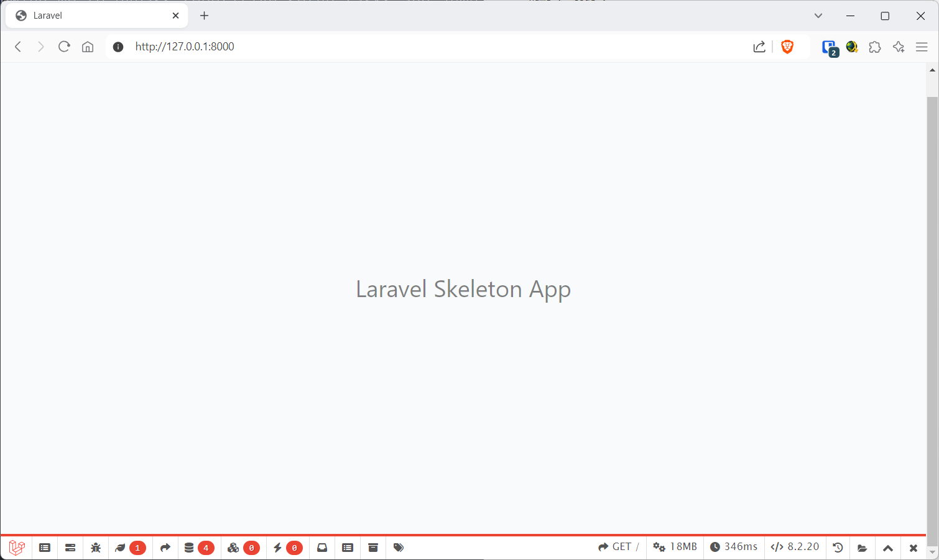Open the Request tab with the tags icon

coord(399,548)
